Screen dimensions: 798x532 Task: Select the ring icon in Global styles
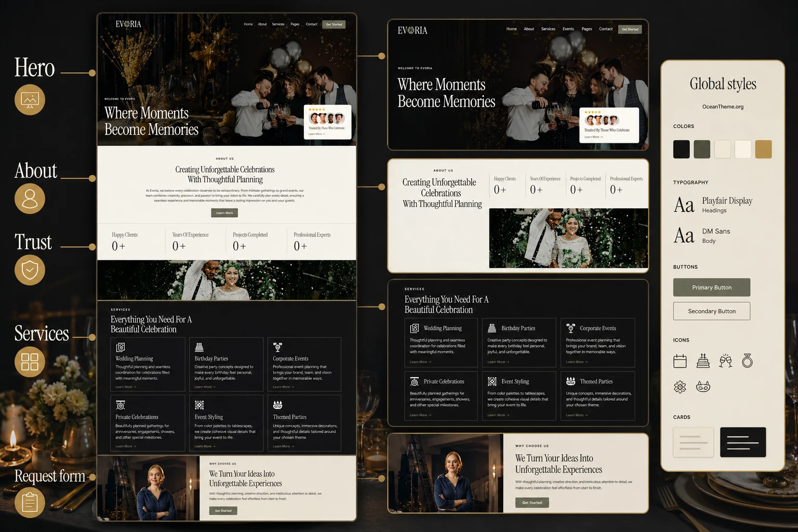pyautogui.click(x=747, y=361)
